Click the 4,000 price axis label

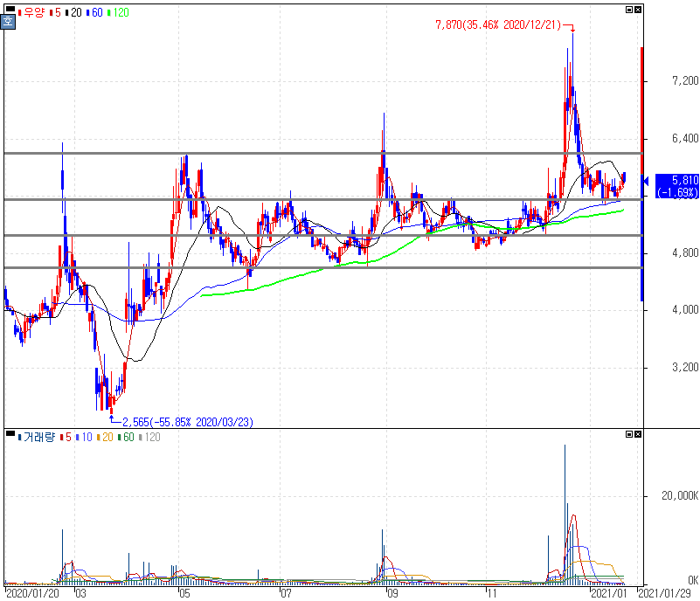[x=685, y=309]
